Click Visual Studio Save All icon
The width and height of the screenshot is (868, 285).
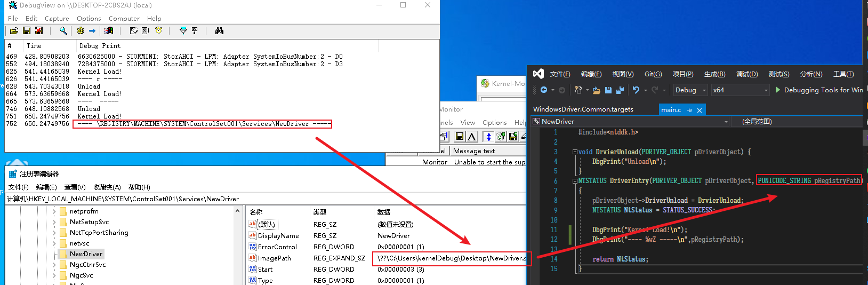click(x=620, y=90)
